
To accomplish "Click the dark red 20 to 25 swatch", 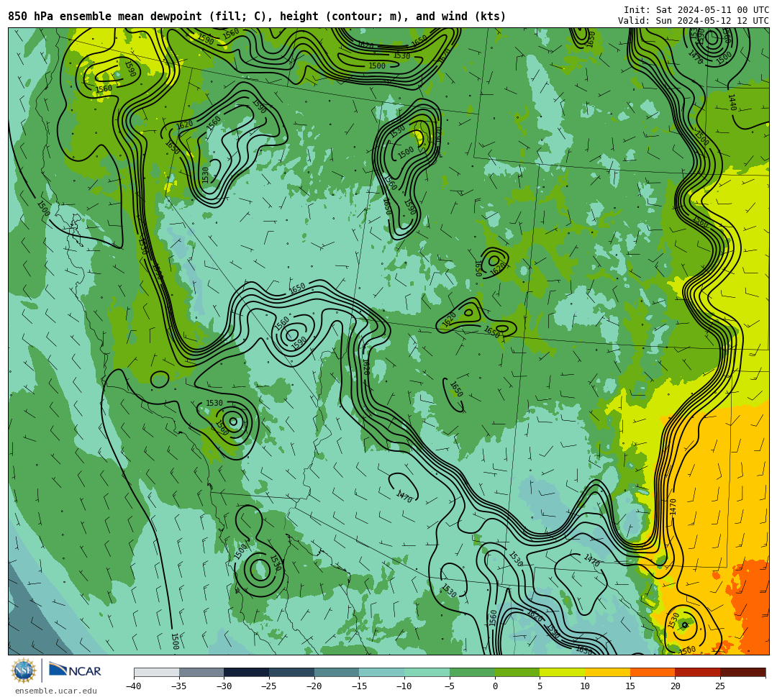I will [x=698, y=672].
